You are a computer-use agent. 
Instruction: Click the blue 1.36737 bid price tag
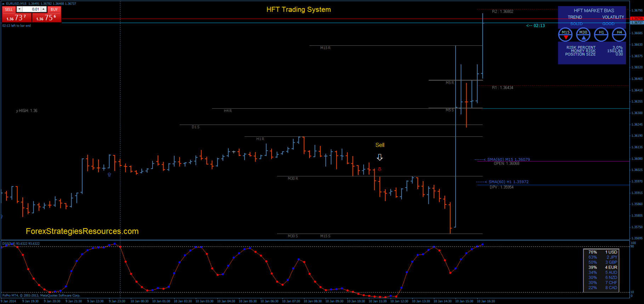click(x=637, y=23)
